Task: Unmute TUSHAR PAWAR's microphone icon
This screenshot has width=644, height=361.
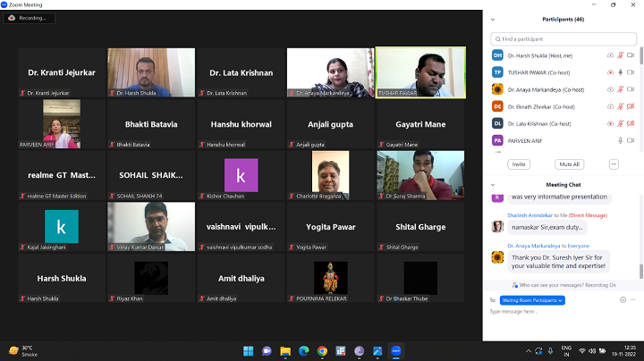Action: tap(620, 72)
